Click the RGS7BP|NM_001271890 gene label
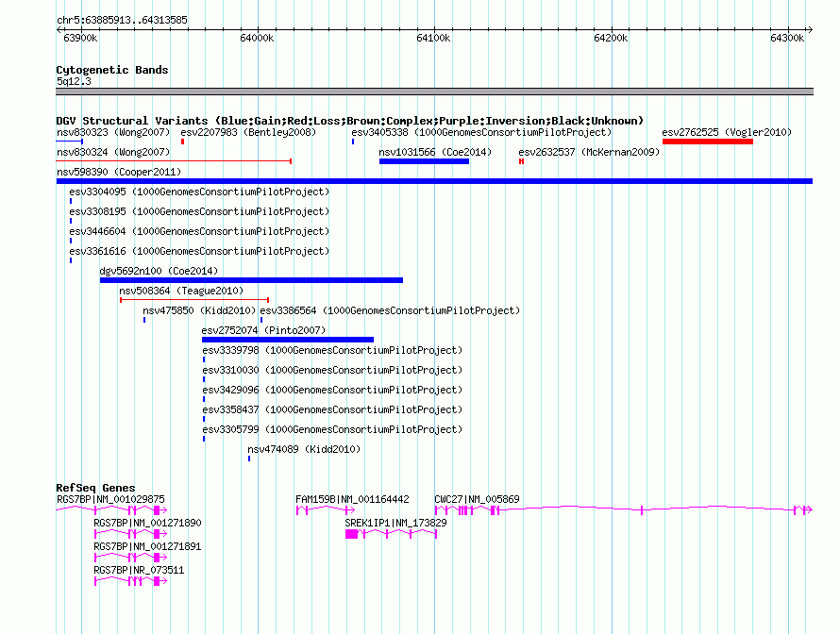The width and height of the screenshot is (840, 634). click(x=147, y=523)
